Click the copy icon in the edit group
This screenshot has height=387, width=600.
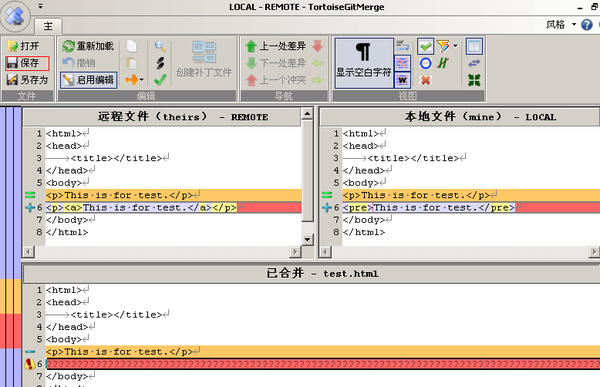tap(132, 46)
